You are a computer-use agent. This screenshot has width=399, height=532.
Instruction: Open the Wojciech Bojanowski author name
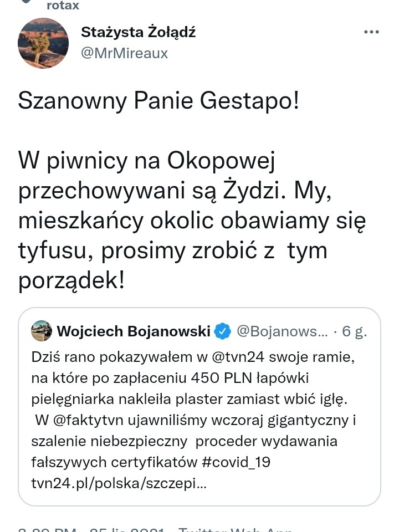click(x=134, y=331)
